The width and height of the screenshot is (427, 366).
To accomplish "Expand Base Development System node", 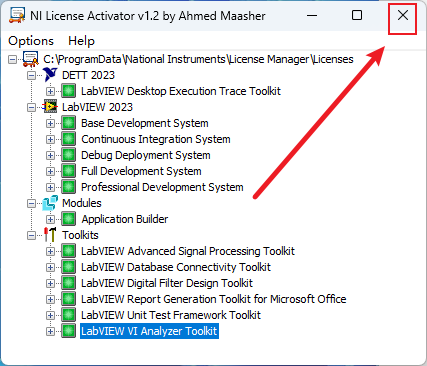I will pyautogui.click(x=50, y=123).
